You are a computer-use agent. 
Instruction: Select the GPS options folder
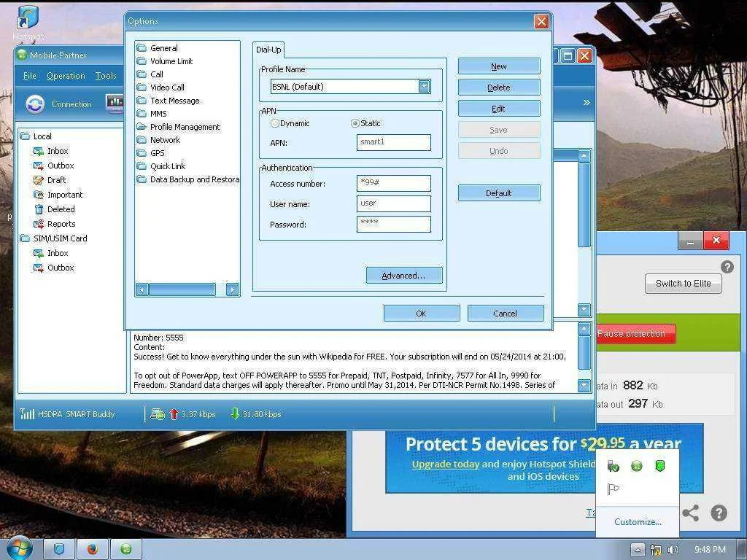[157, 153]
